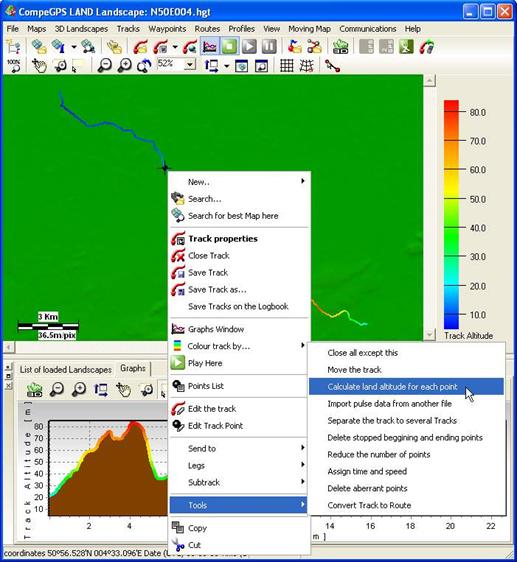Click the zoom 100% magnifier icon
The image size is (517, 562).
(x=14, y=66)
